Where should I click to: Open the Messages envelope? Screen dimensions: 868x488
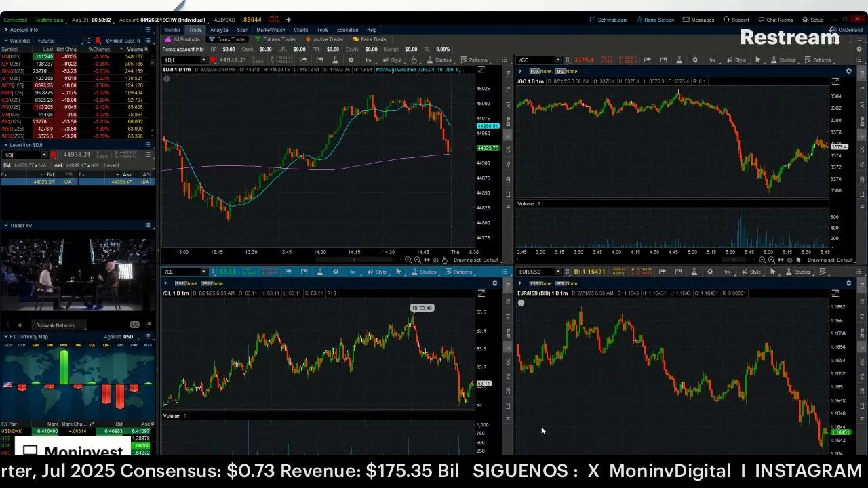(698, 20)
